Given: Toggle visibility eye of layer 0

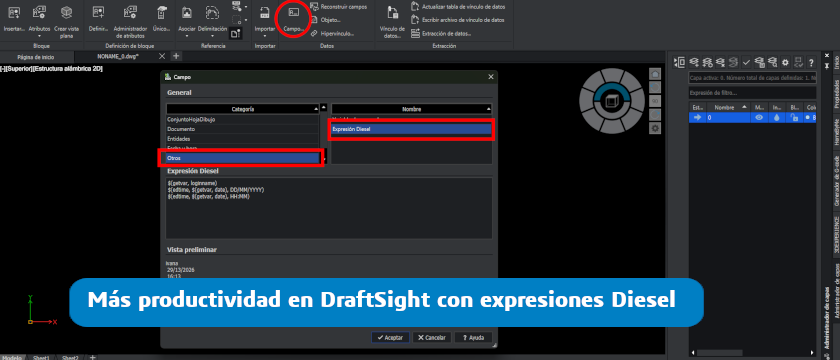Looking at the screenshot, I should coord(759,118).
